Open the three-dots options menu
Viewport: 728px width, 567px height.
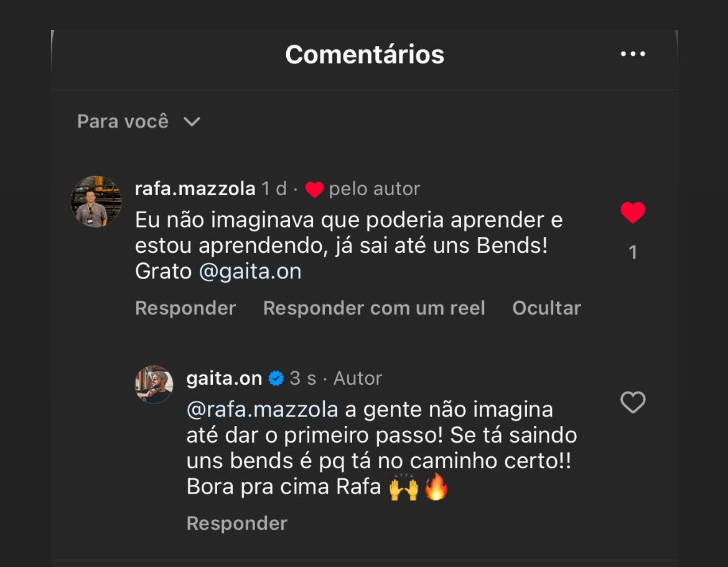[x=633, y=54]
